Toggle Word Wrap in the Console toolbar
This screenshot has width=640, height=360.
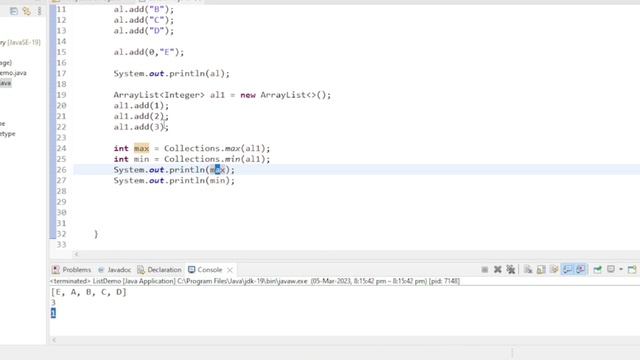(x=554, y=269)
